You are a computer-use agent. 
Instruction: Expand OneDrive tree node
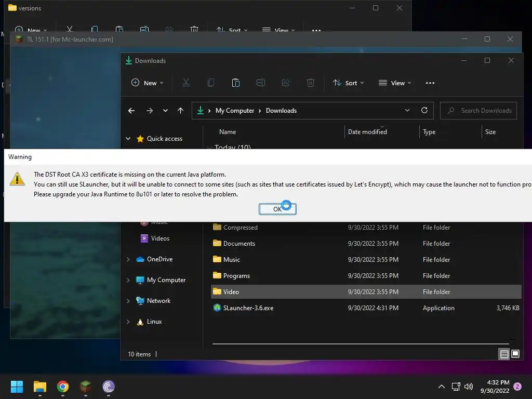tap(128, 259)
